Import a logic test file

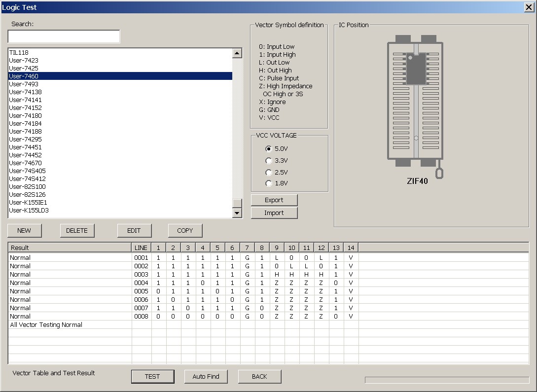pos(274,213)
